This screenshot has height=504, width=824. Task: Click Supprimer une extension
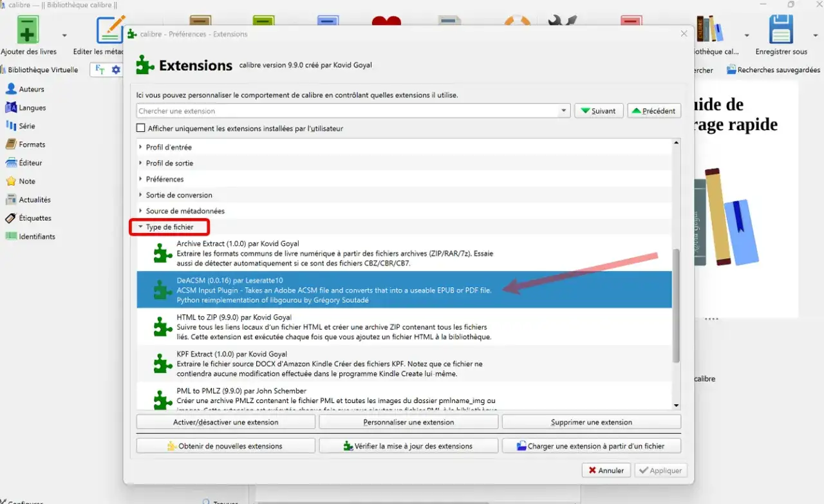(592, 422)
